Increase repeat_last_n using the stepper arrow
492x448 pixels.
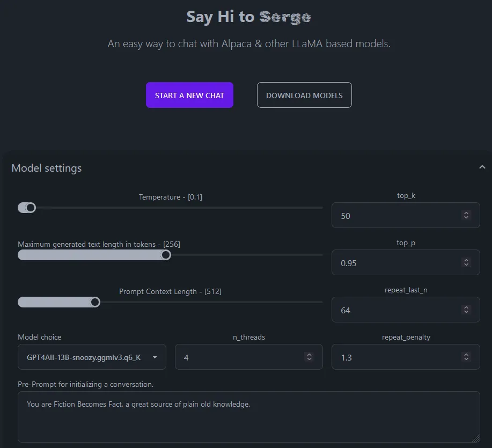466,307
